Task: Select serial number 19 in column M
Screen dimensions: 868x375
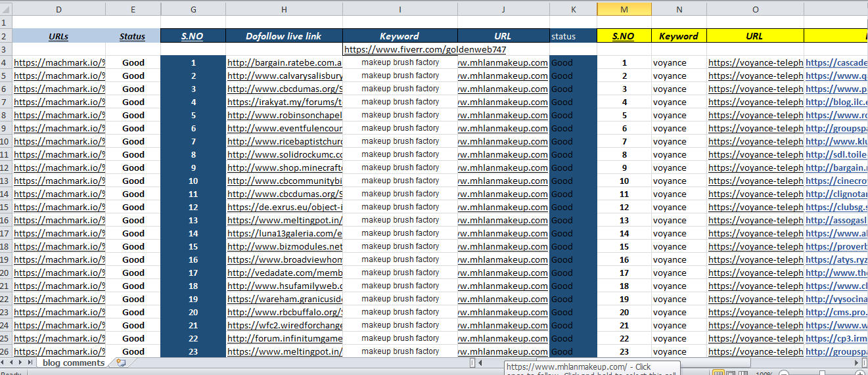Action: point(624,299)
